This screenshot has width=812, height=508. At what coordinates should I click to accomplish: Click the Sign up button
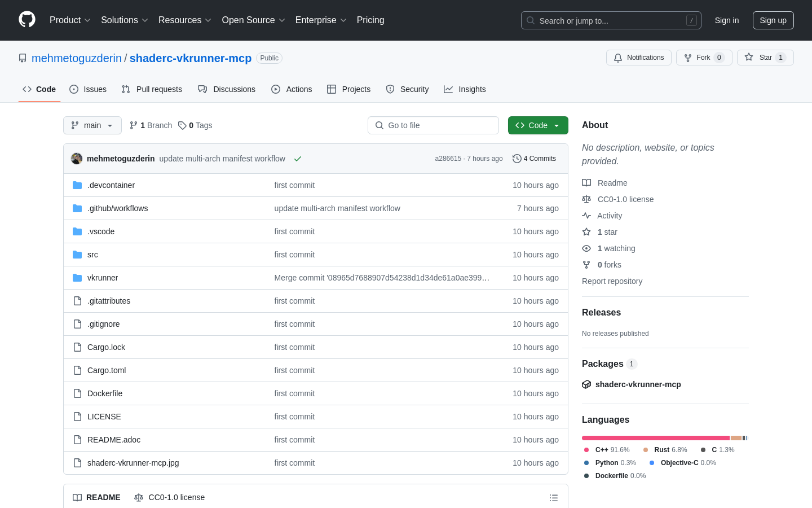pyautogui.click(x=773, y=20)
